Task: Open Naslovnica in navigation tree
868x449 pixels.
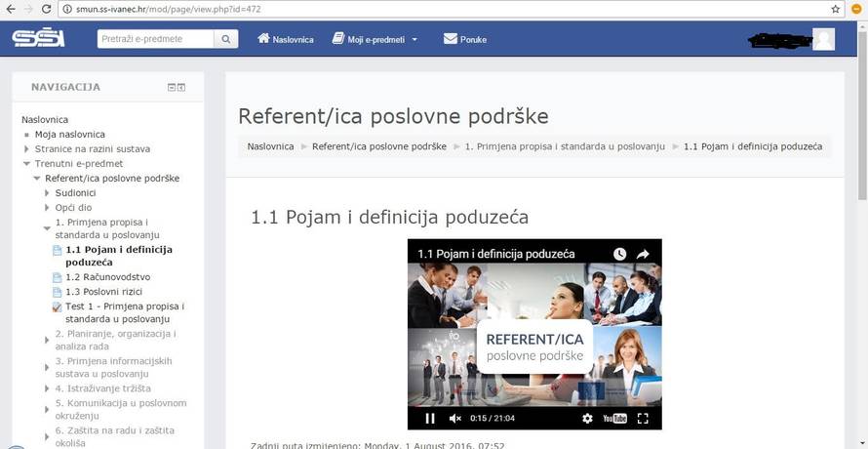Action: coord(45,120)
